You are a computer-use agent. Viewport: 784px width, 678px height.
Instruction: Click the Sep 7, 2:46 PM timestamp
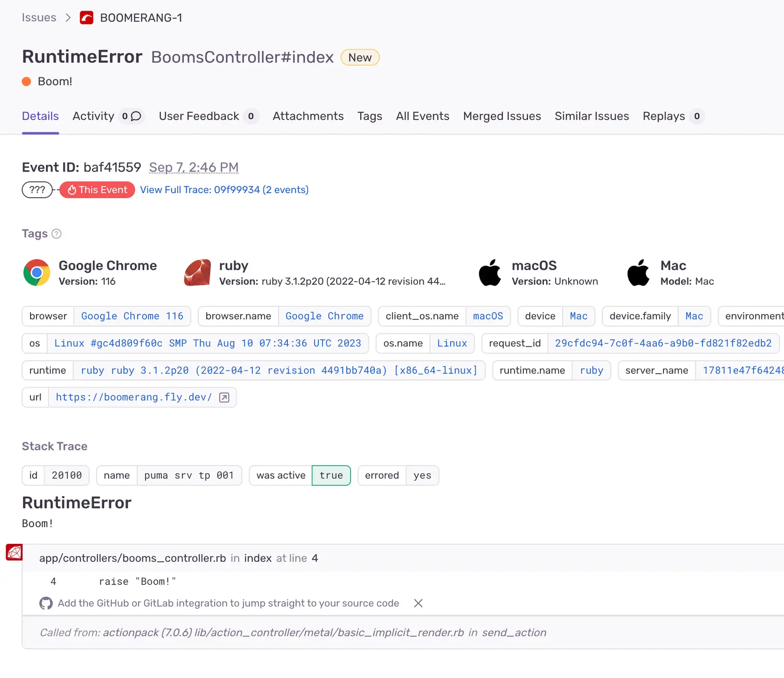coord(194,167)
